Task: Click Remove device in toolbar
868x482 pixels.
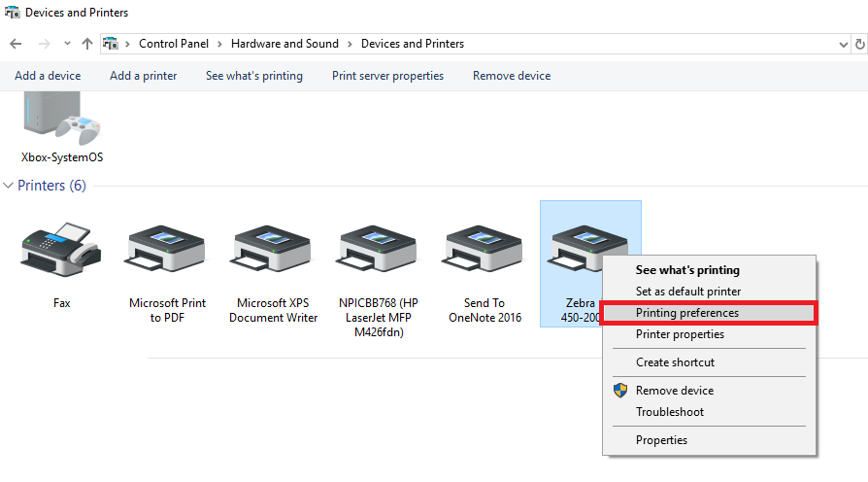Action: [x=512, y=76]
